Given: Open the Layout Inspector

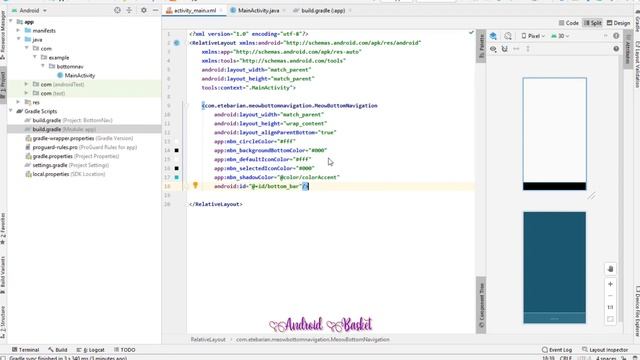Looking at the screenshot, I should click(605, 350).
